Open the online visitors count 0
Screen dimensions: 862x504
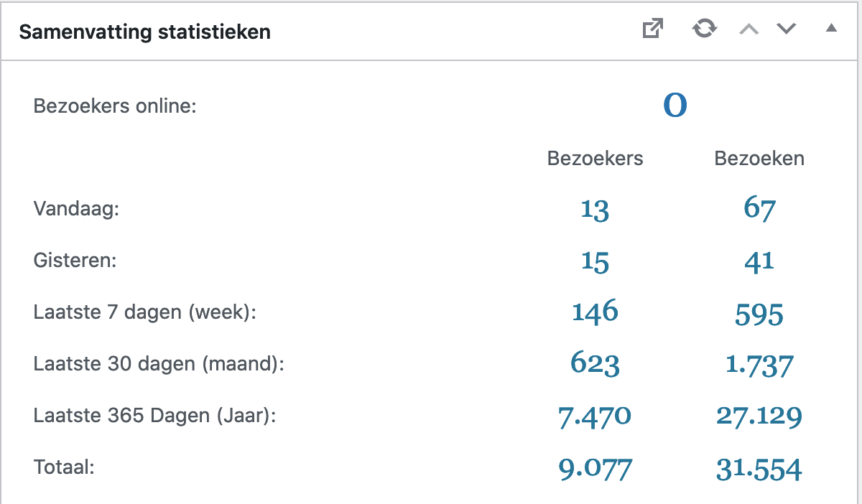pyautogui.click(x=675, y=106)
